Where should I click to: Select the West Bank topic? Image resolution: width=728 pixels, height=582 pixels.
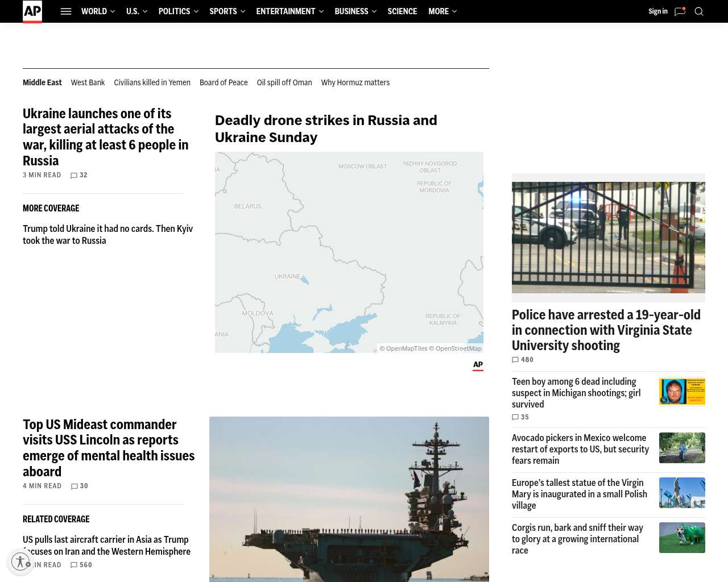tap(88, 82)
